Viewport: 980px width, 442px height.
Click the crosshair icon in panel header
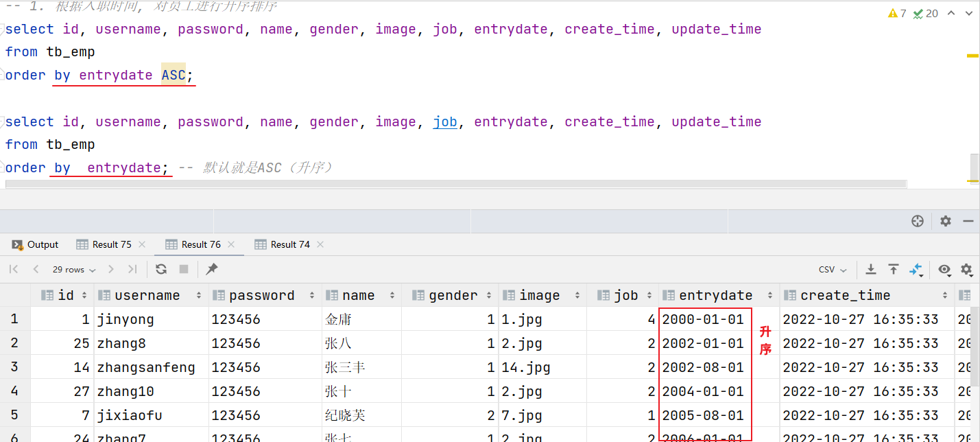coord(918,220)
